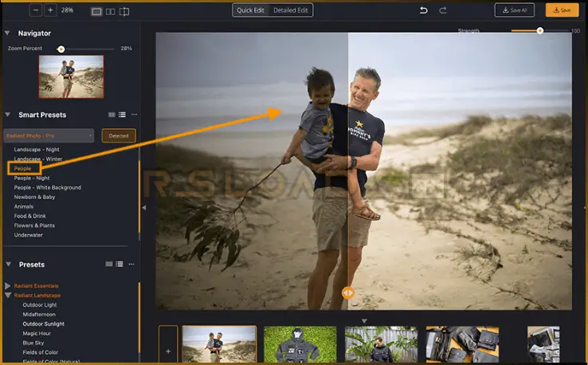Click the zoom in plus button
The width and height of the screenshot is (588, 365).
click(x=51, y=10)
